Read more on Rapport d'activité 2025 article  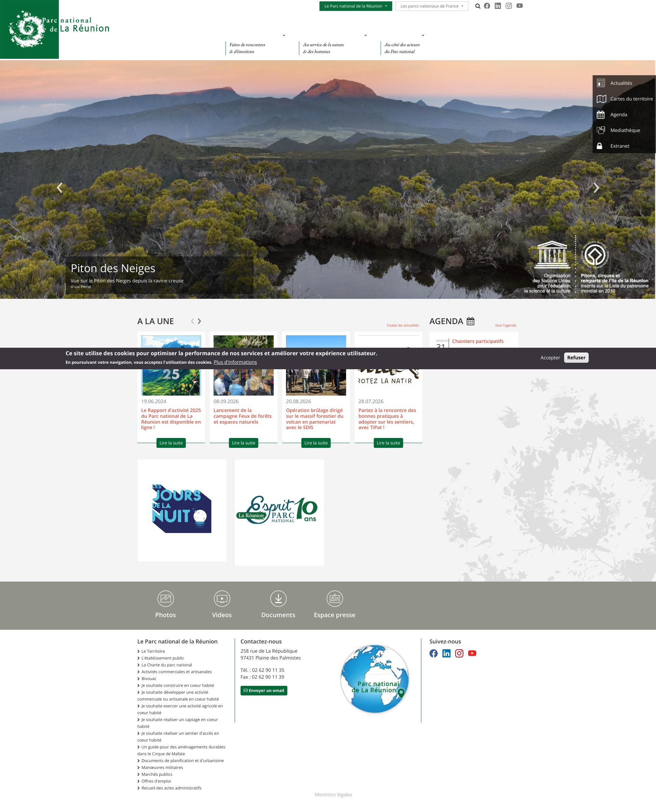(171, 443)
